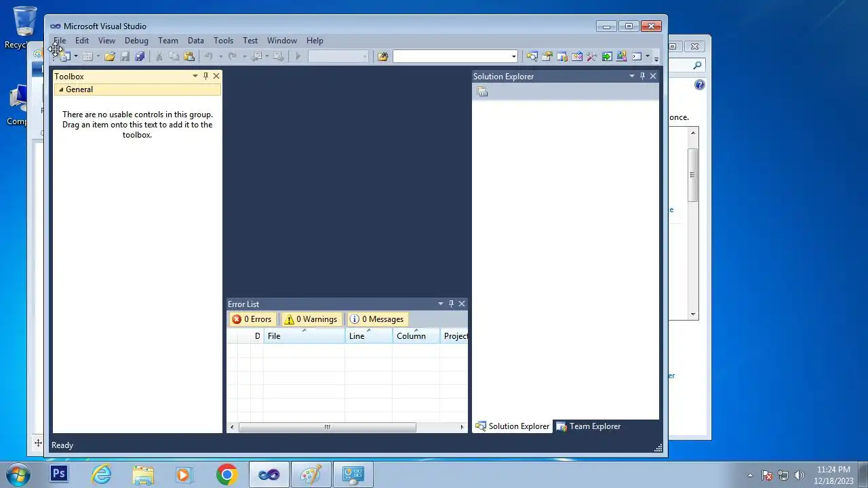Click the Properties Window toolbar icon
The height and width of the screenshot is (488, 868).
pos(547,57)
